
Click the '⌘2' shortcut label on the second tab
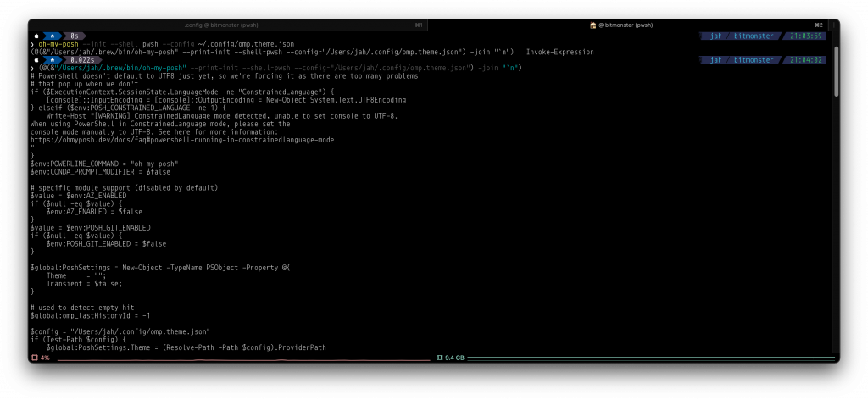point(819,25)
